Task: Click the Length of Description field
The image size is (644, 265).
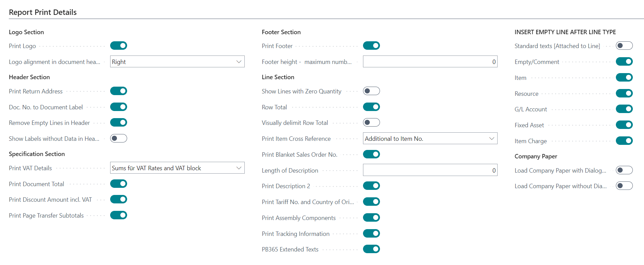Action: pyautogui.click(x=430, y=170)
